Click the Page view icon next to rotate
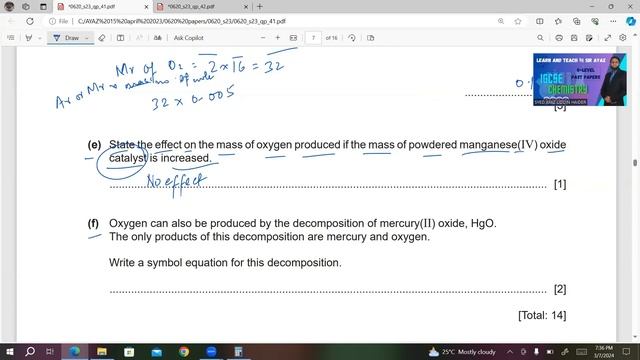 coord(371,38)
